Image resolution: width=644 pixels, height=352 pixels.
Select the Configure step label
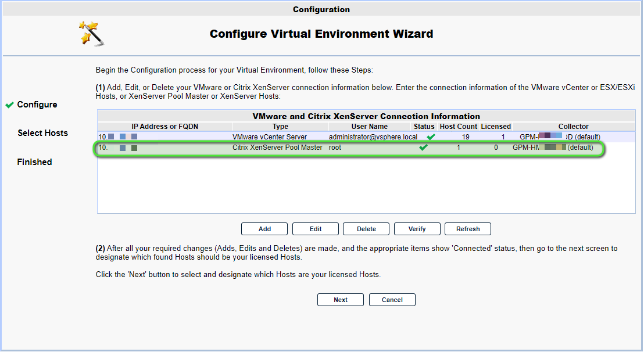37,105
